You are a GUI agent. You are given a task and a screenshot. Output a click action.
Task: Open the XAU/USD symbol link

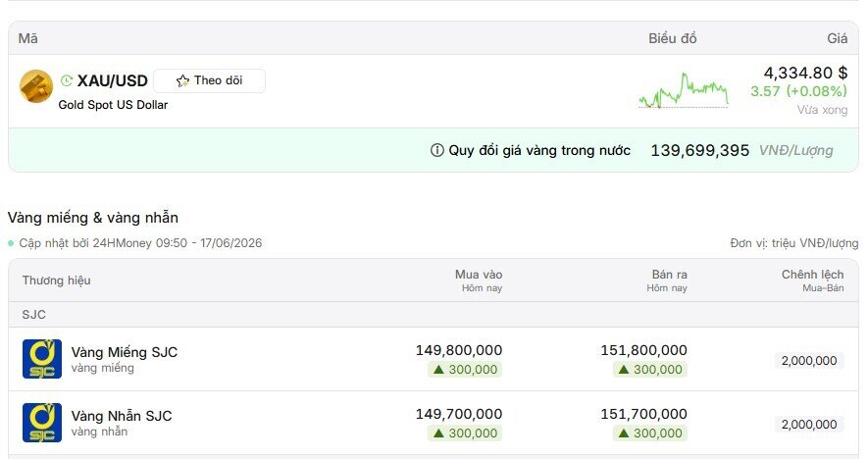[113, 80]
